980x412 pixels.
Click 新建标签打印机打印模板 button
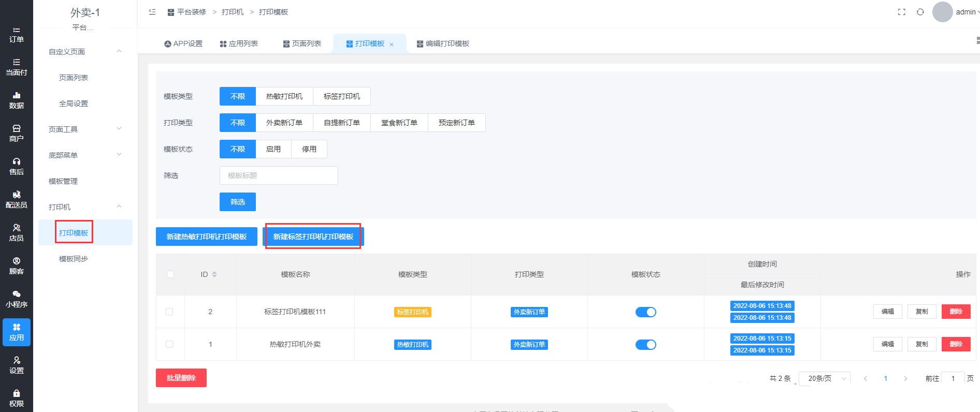point(313,237)
